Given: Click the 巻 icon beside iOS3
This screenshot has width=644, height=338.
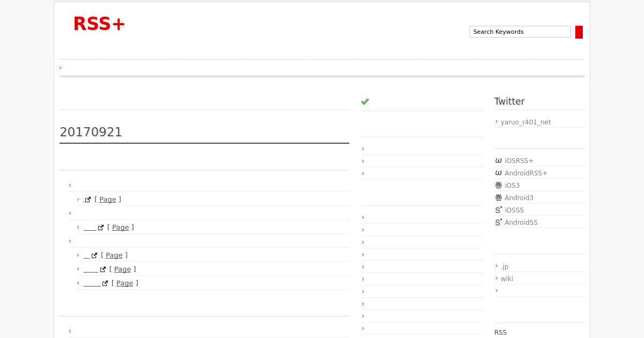Looking at the screenshot, I should pos(499,185).
